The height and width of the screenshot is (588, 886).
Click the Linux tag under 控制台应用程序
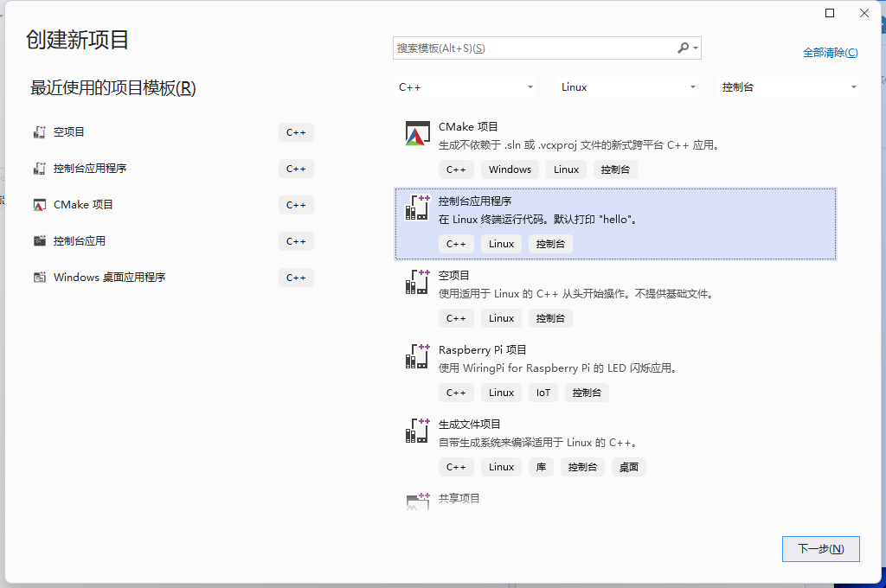click(501, 243)
